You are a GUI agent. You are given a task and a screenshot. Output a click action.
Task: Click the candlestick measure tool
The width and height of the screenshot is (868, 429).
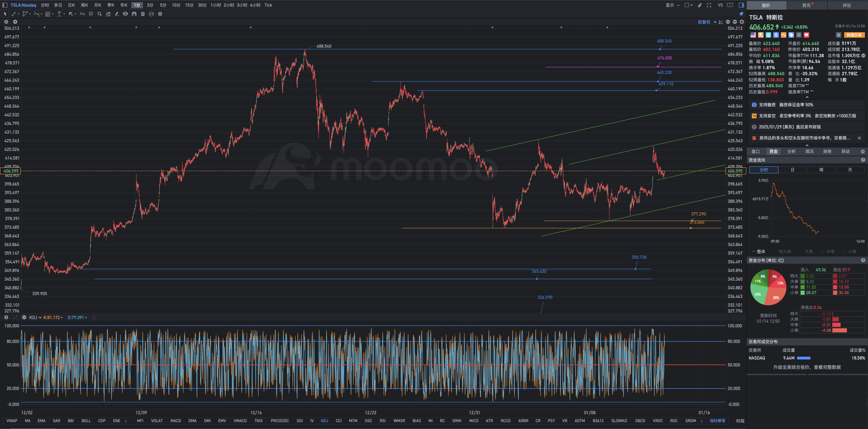click(x=108, y=14)
